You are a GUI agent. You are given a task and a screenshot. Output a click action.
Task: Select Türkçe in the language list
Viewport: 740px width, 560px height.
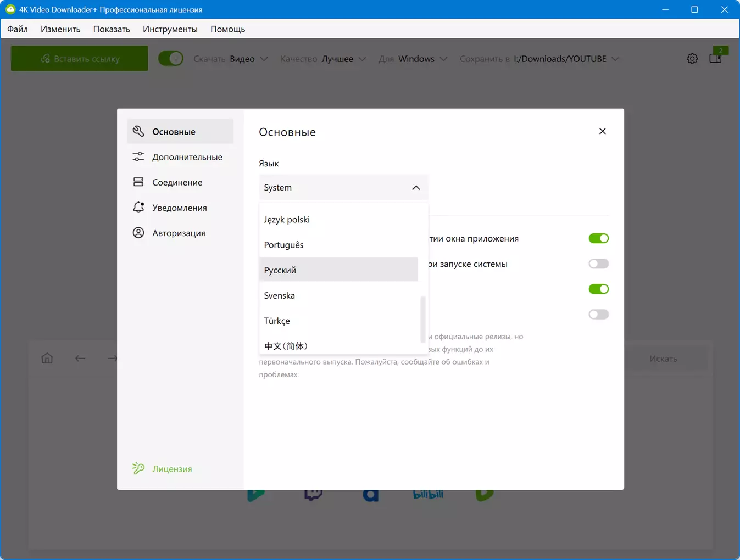338,321
